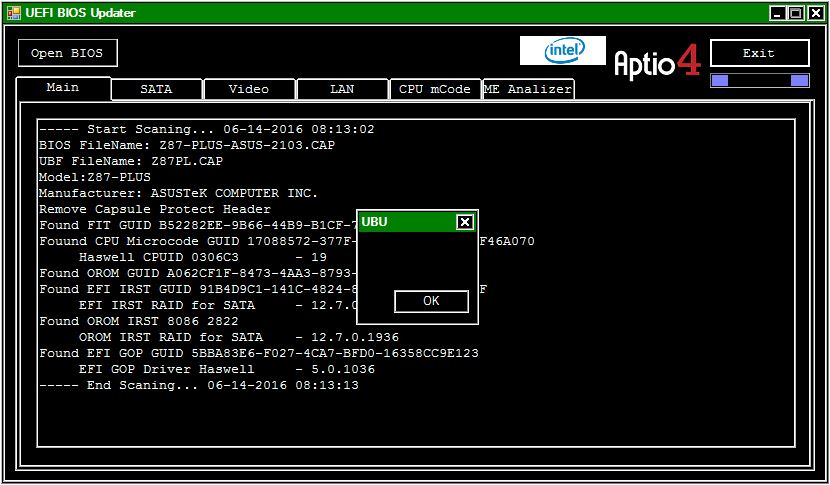This screenshot has width=830, height=485.
Task: Click the UEFI BIOS Updater title icon
Action: pos(13,13)
